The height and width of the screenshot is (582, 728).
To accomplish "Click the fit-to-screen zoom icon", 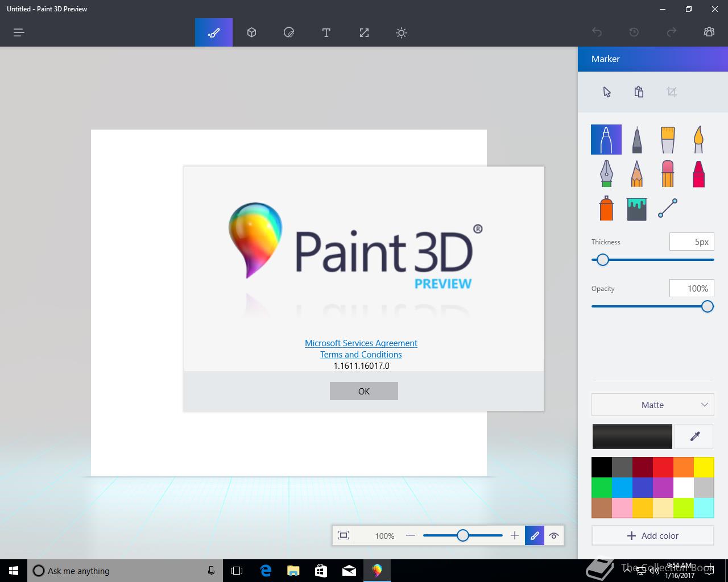I will tap(344, 535).
